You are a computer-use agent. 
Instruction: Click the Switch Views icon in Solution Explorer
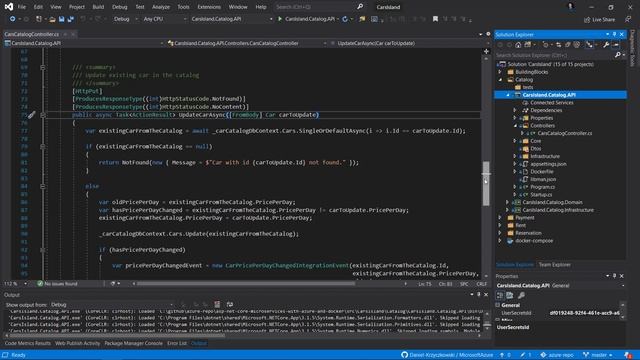click(528, 45)
